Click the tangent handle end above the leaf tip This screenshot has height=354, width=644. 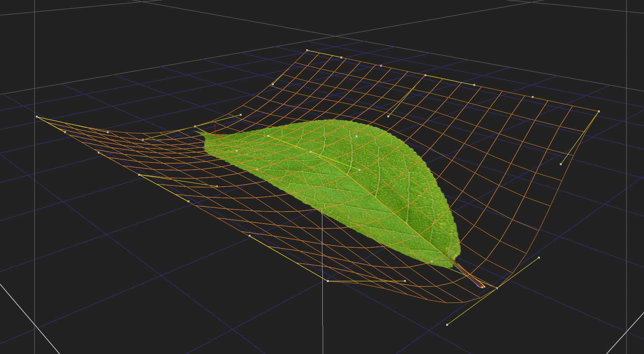click(x=240, y=115)
